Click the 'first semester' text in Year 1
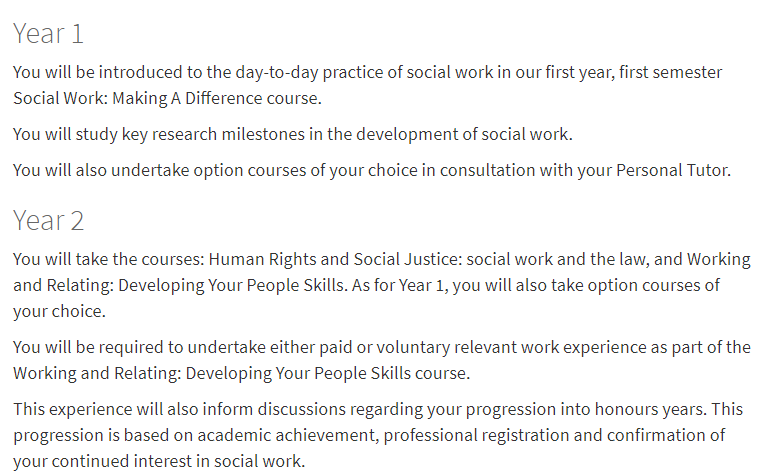 tap(670, 72)
